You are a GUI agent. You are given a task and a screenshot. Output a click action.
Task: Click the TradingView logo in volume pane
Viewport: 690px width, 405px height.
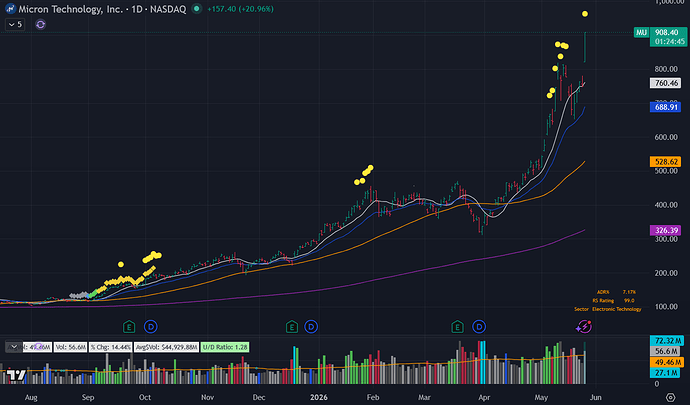click(16, 376)
